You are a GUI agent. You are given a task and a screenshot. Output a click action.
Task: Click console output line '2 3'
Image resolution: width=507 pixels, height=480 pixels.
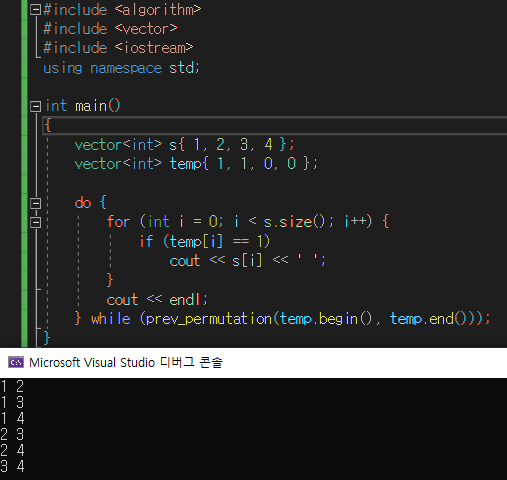12,434
